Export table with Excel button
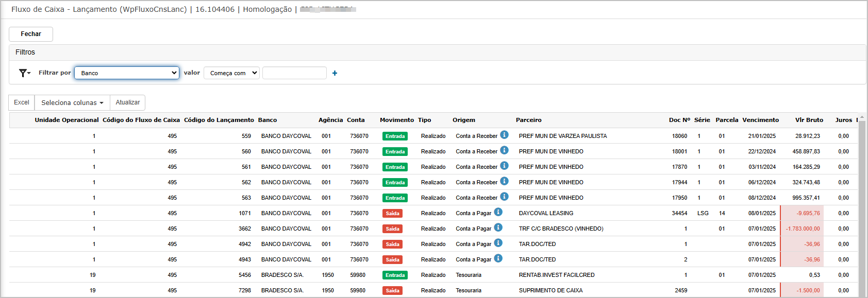Viewport: 868px width, 298px height. (x=22, y=102)
